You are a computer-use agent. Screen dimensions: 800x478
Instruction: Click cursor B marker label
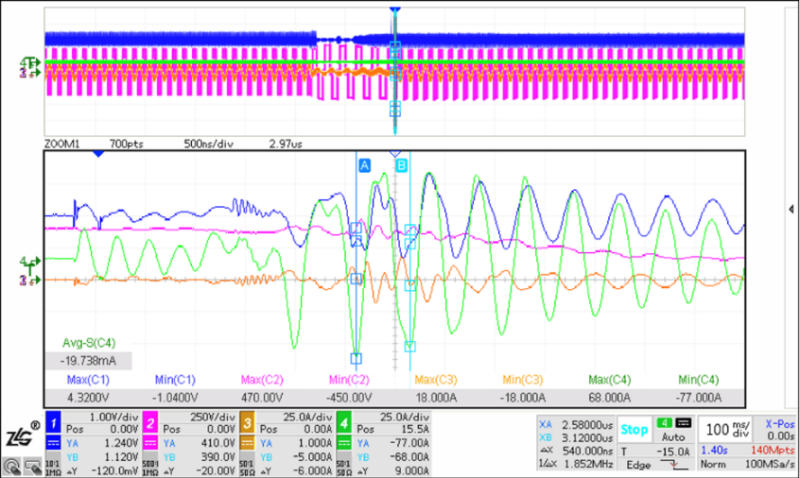(x=401, y=164)
